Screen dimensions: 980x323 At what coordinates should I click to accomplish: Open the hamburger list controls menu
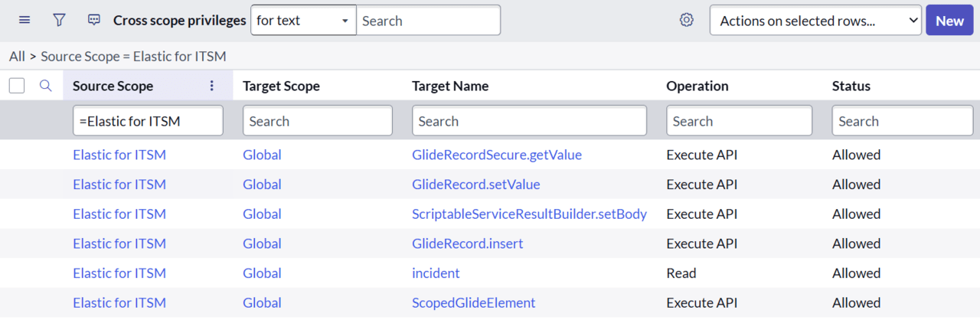point(24,21)
